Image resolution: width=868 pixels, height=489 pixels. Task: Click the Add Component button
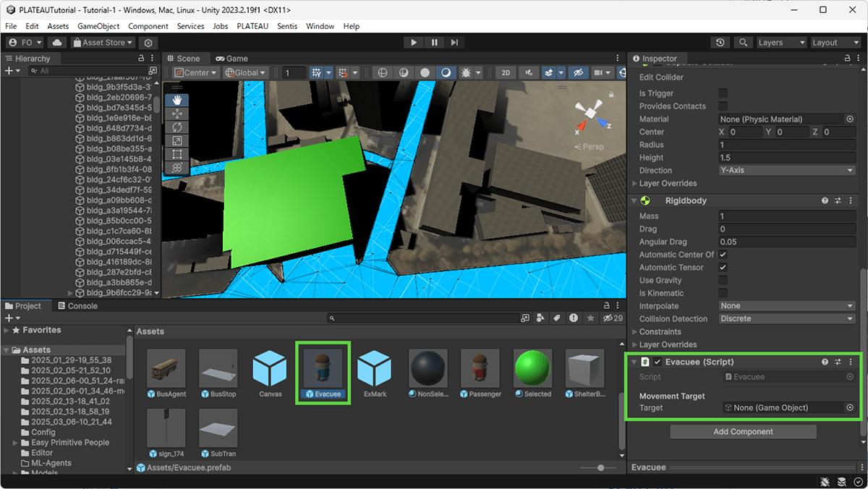pyautogui.click(x=743, y=432)
